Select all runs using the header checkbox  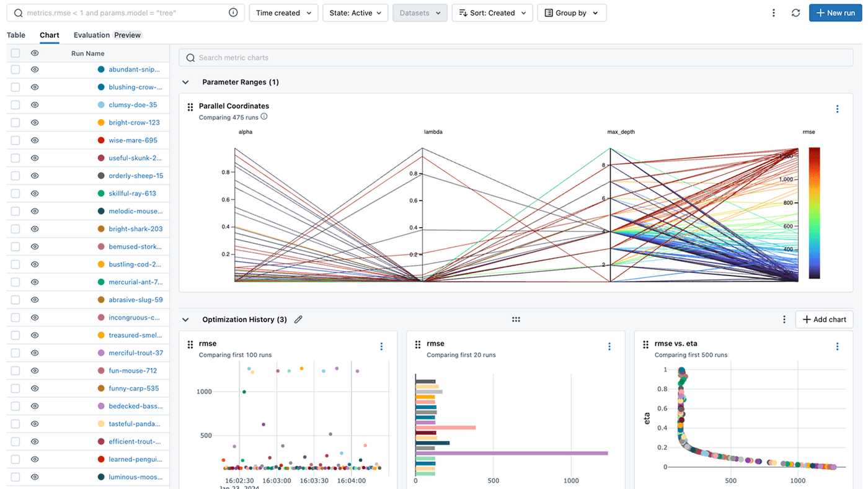pos(15,53)
